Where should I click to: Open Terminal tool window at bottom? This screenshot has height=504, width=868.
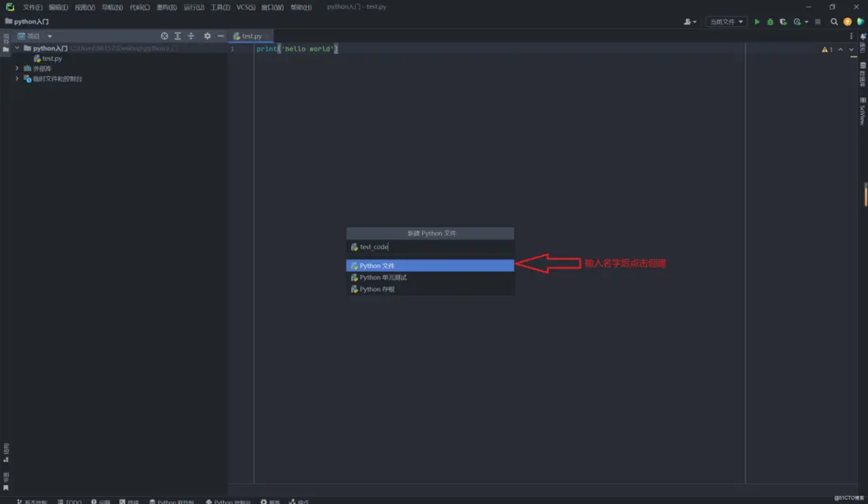tap(129, 501)
